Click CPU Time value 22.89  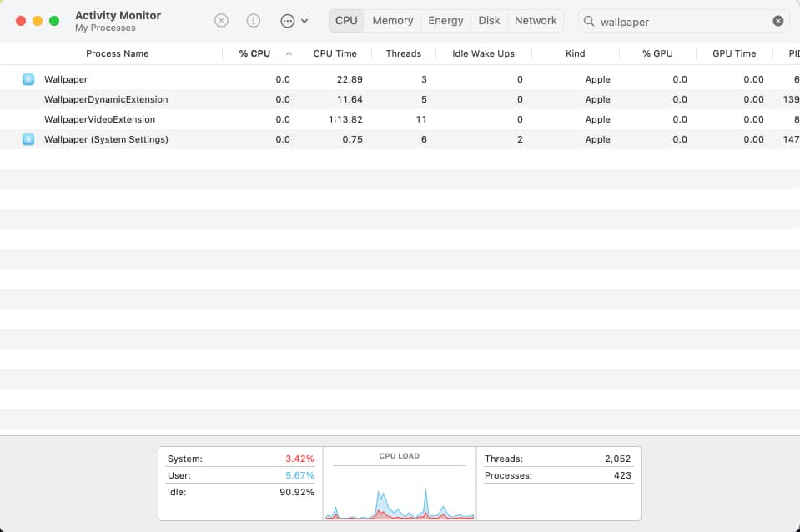[x=350, y=79]
